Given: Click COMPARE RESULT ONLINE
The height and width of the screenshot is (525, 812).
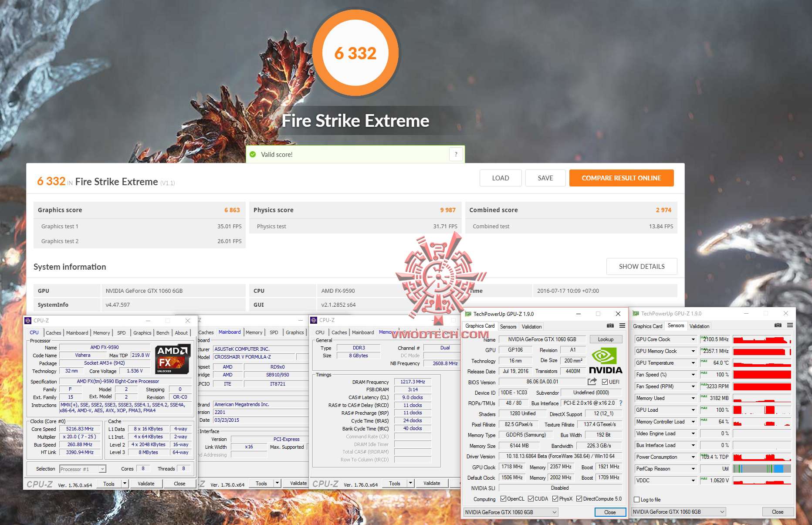Looking at the screenshot, I should point(621,178).
